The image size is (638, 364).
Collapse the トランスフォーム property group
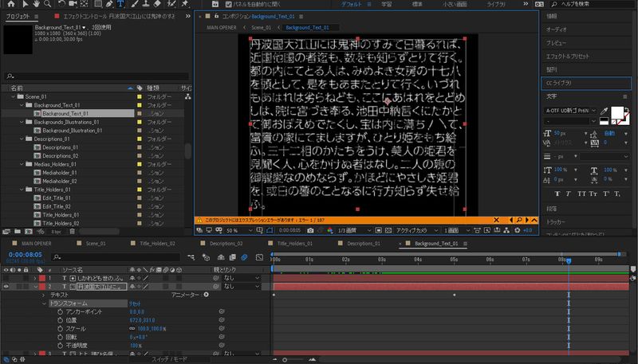click(x=44, y=303)
